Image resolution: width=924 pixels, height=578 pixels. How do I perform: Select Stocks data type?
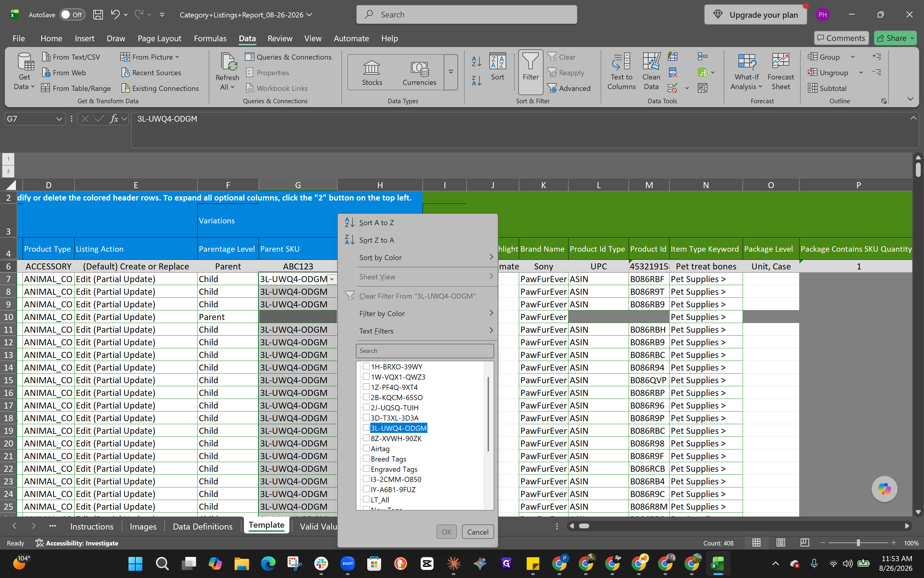coord(371,73)
